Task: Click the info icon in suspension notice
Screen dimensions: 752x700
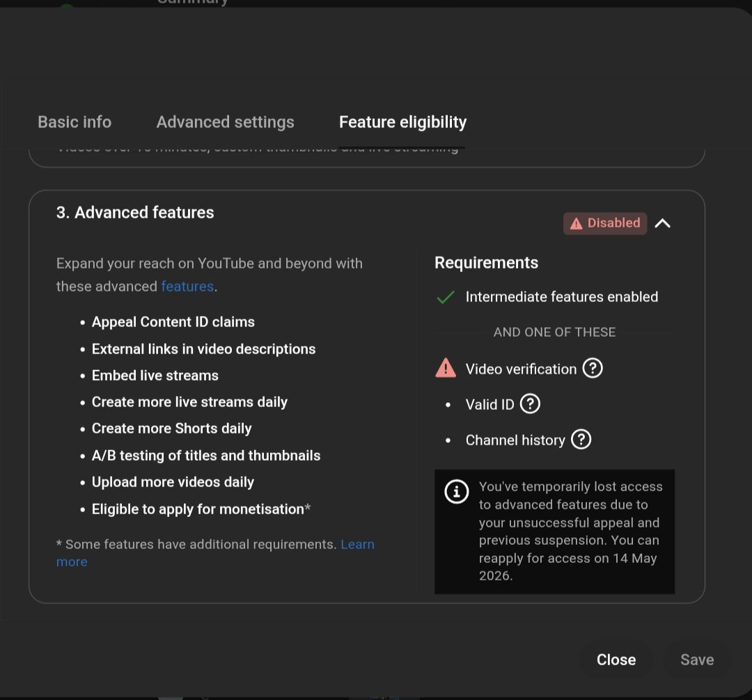Action: [456, 491]
